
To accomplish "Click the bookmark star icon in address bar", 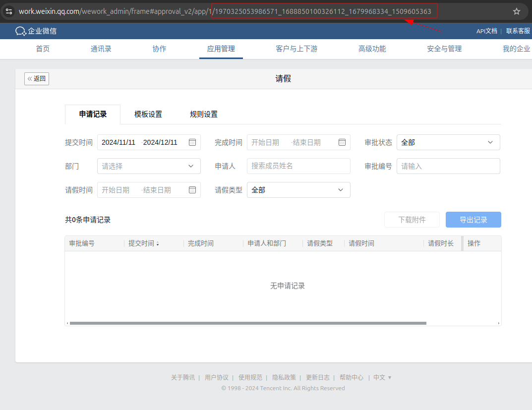I will (516, 11).
